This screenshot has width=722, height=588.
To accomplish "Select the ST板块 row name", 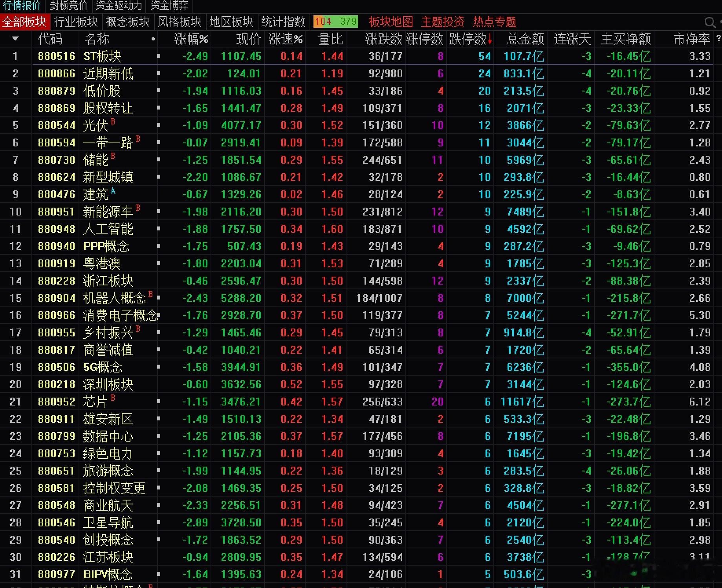I will (102, 56).
